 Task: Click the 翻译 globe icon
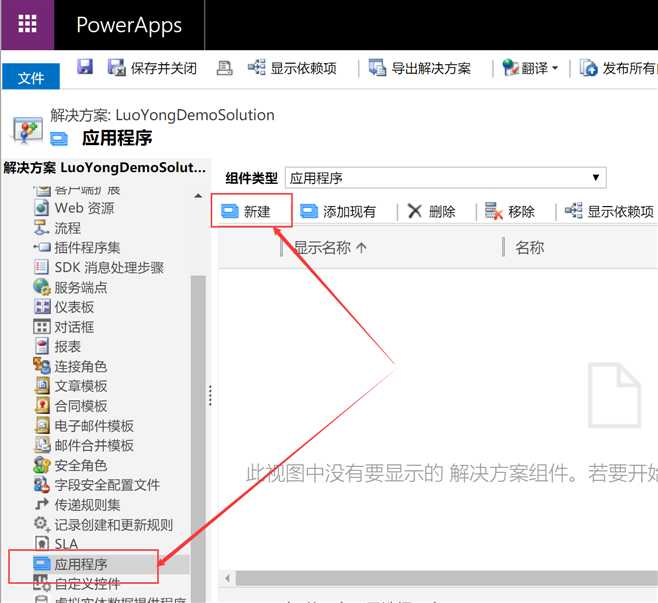point(511,67)
